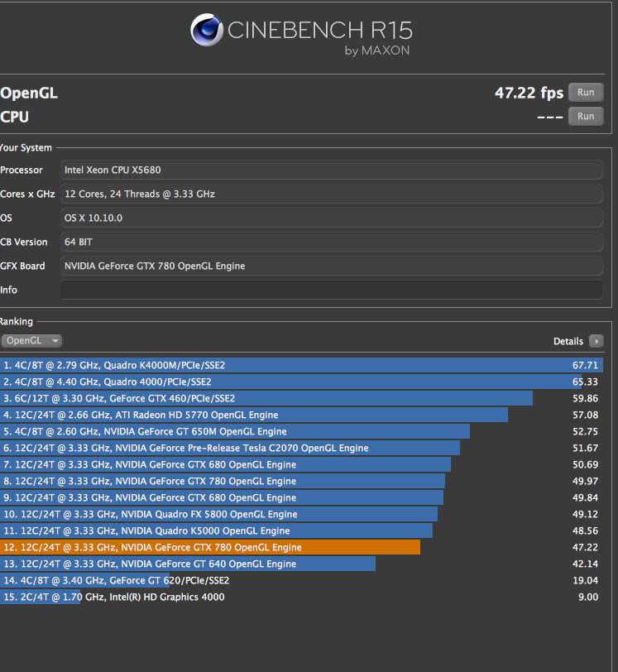Select ranking row 2 Quadro 4000
This screenshot has width=618, height=672.
click(x=301, y=382)
